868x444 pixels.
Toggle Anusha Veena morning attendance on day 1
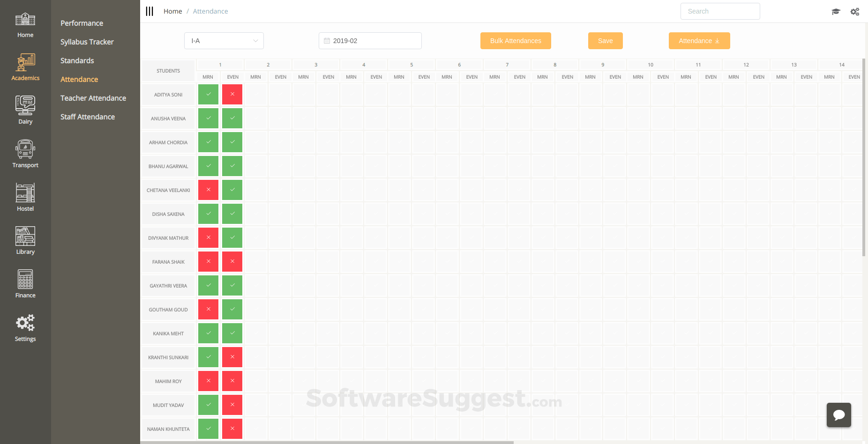pyautogui.click(x=208, y=118)
